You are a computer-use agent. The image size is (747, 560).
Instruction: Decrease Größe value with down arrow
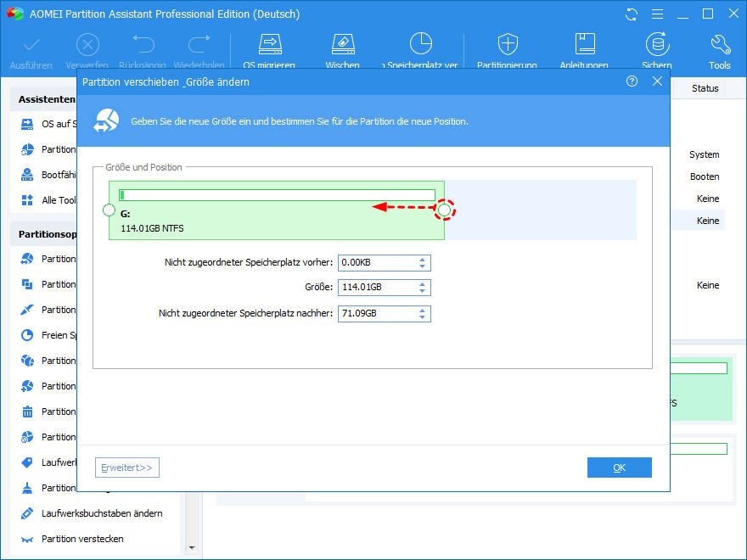[x=422, y=290]
